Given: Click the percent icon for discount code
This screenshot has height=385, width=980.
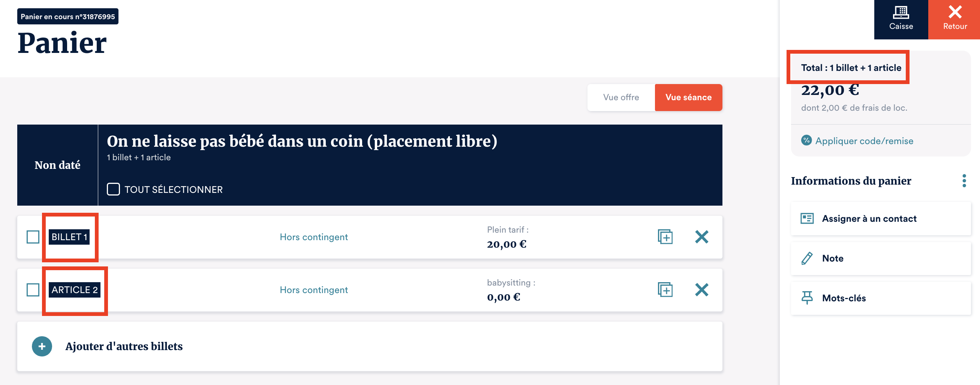Looking at the screenshot, I should click(806, 140).
